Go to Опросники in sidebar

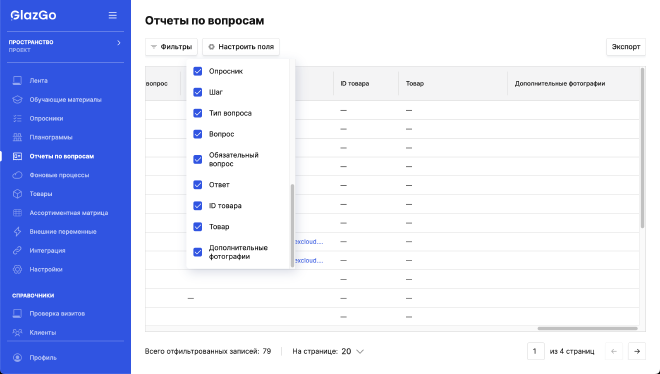(46, 119)
